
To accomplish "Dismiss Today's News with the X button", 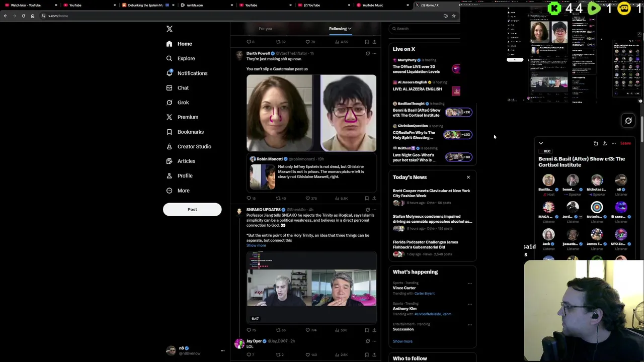I will click(x=468, y=177).
